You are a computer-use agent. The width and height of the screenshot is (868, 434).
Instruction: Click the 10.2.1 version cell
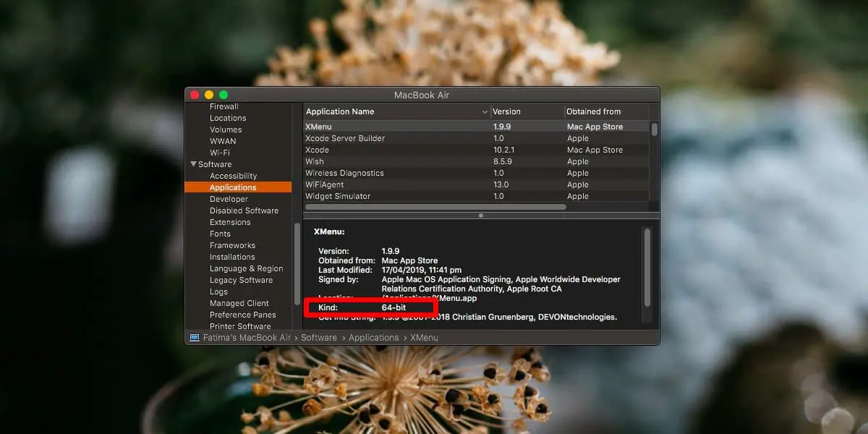505,150
